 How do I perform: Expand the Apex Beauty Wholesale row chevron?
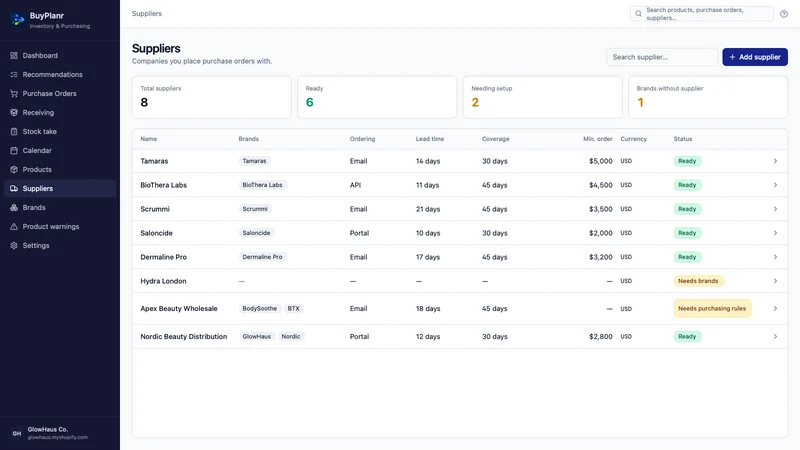[775, 309]
